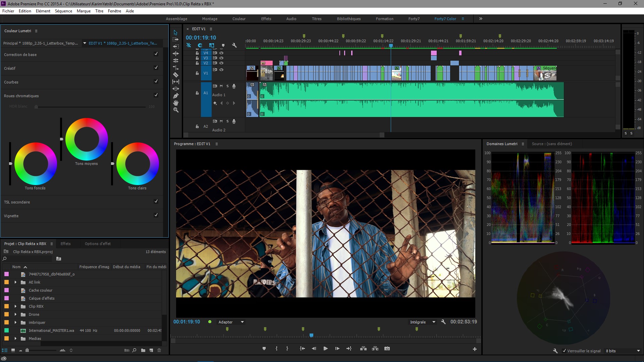Open Séquence menu in menu bar
The height and width of the screenshot is (362, 644).
tap(63, 11)
